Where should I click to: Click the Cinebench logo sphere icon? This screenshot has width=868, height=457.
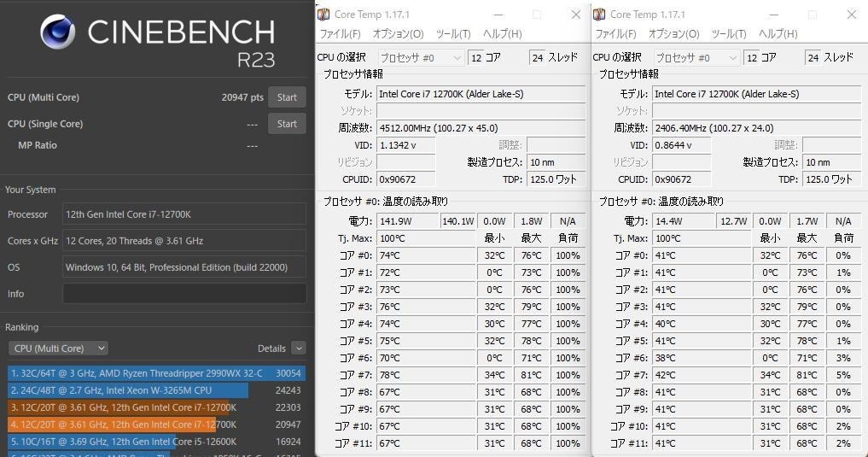pos(58,32)
